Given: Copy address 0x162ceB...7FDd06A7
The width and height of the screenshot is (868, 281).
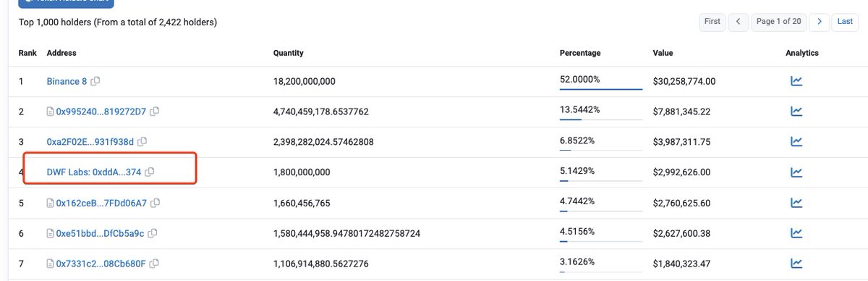Looking at the screenshot, I should (x=155, y=203).
